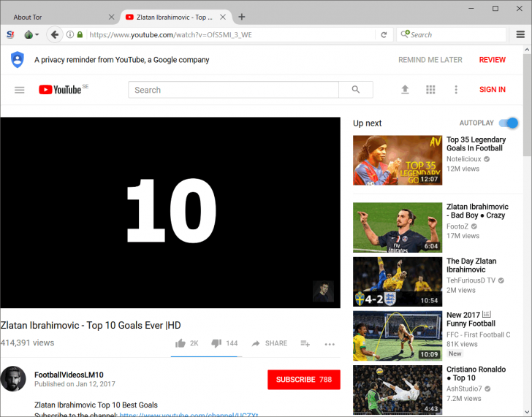Maximize the browser window

[495, 9]
